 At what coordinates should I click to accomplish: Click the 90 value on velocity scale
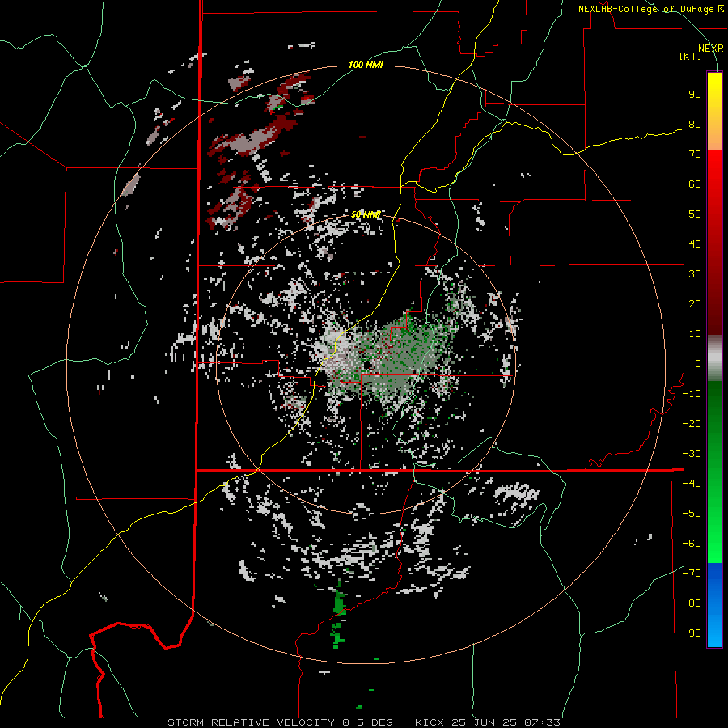(695, 95)
